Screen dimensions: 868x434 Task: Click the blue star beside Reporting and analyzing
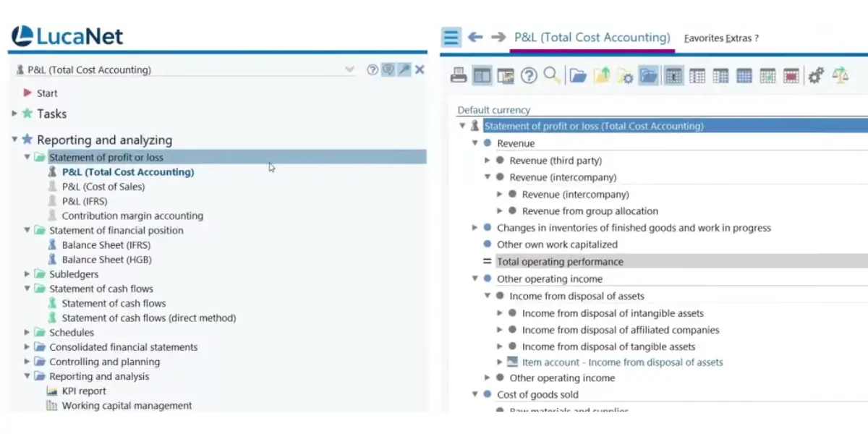click(x=27, y=140)
